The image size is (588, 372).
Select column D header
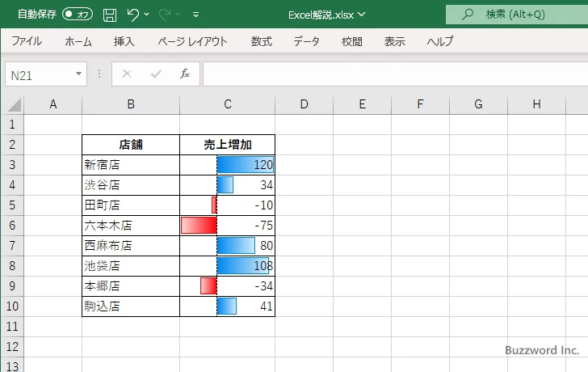point(304,104)
